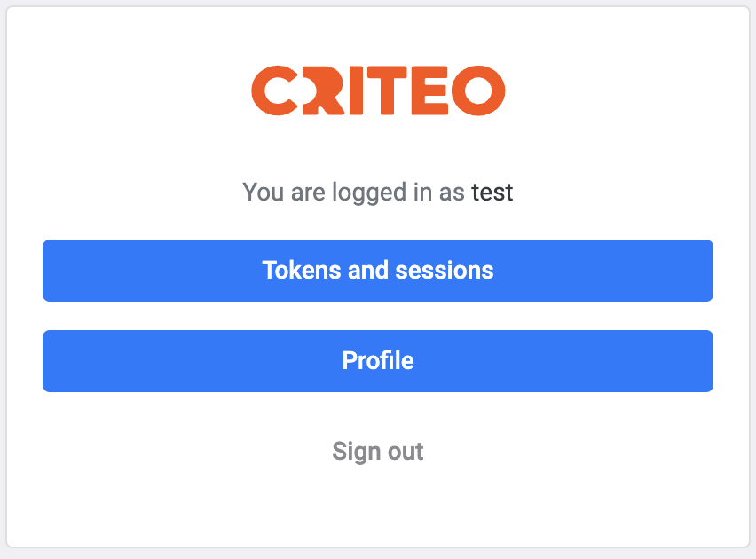Click the orange Criteo brand image
The height and width of the screenshot is (559, 756).
[378, 91]
